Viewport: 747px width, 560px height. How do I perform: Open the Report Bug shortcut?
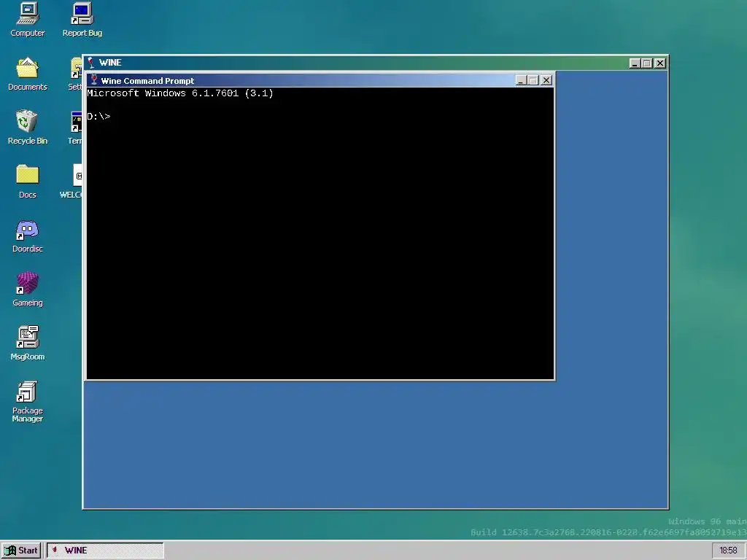(x=82, y=19)
